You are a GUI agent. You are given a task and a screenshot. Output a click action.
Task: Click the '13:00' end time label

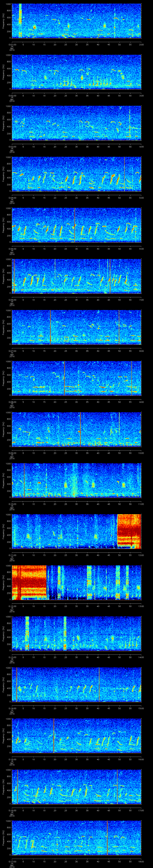point(141,606)
